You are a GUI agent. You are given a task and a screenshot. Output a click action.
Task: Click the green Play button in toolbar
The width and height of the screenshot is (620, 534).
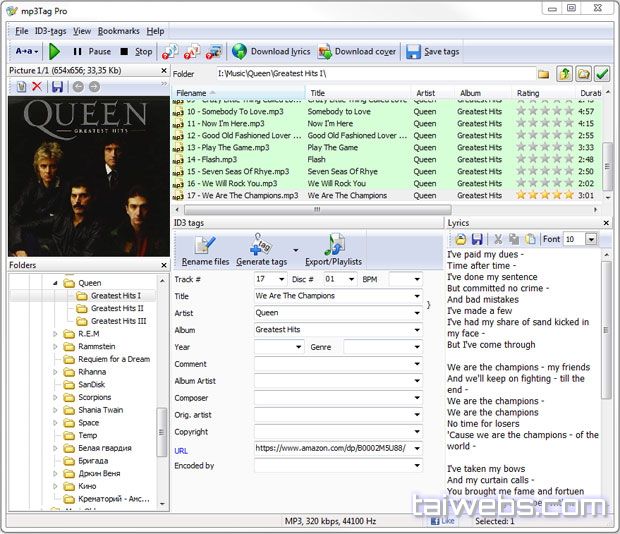tap(54, 51)
